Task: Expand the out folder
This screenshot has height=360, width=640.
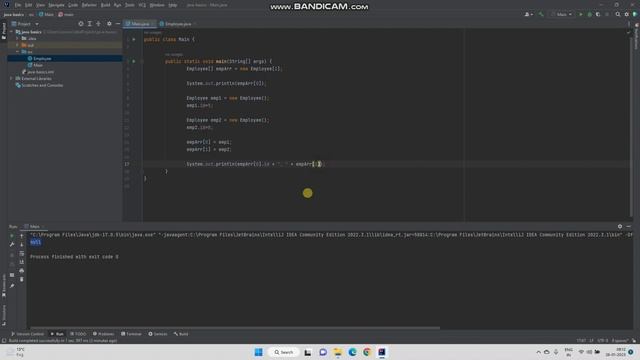Action: (x=17, y=45)
